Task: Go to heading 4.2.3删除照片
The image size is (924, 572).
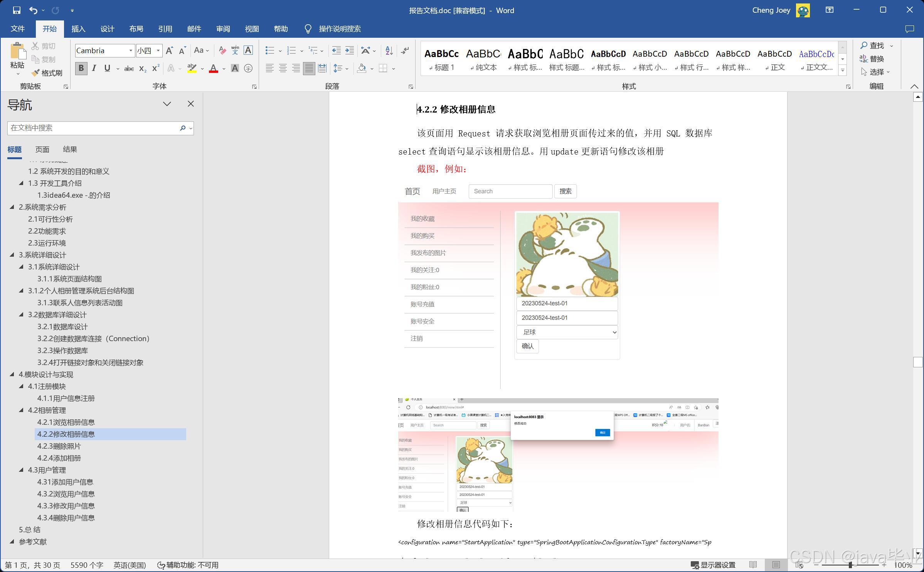Action: [59, 446]
